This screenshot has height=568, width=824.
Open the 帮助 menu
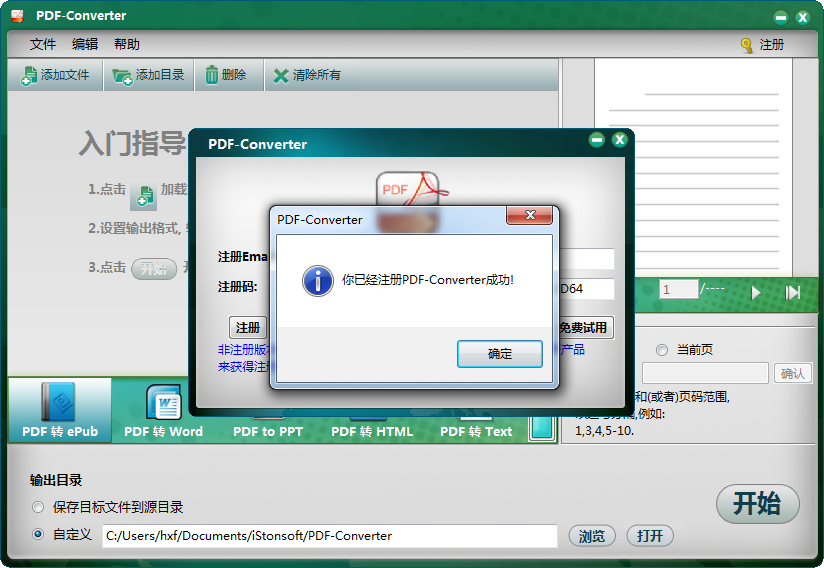[x=127, y=44]
